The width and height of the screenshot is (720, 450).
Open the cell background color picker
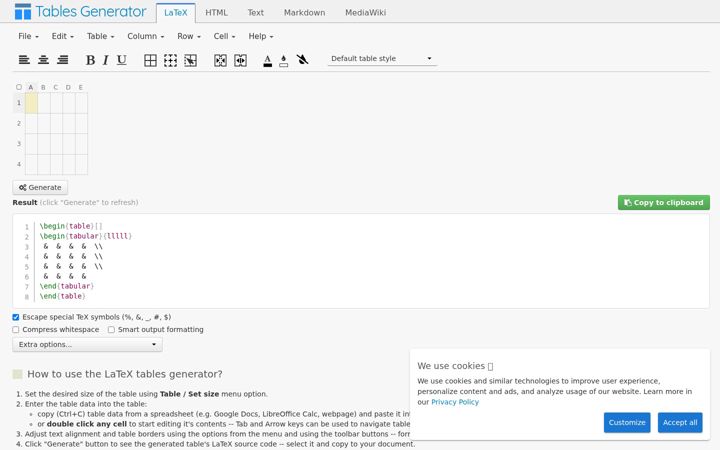[284, 60]
